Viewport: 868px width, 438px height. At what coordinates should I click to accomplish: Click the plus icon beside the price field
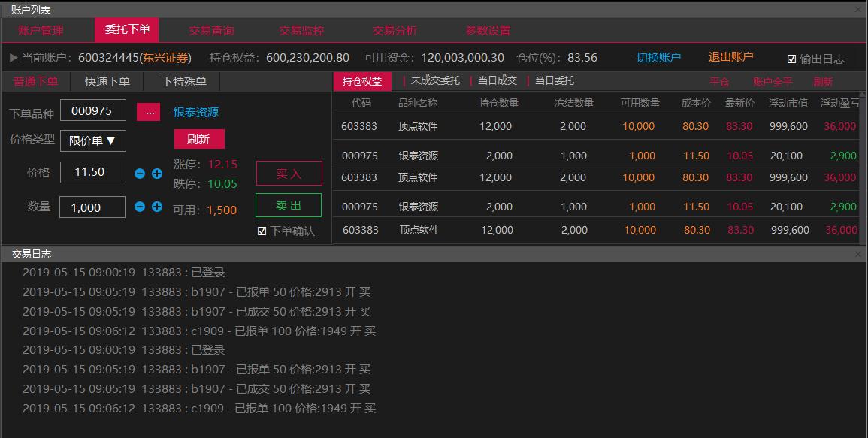point(157,174)
